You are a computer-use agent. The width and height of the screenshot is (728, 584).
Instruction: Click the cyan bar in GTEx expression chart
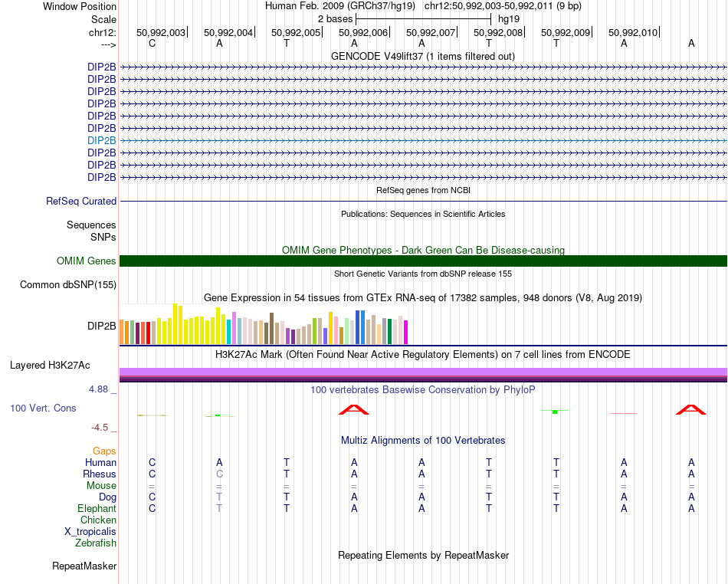[x=229, y=332]
